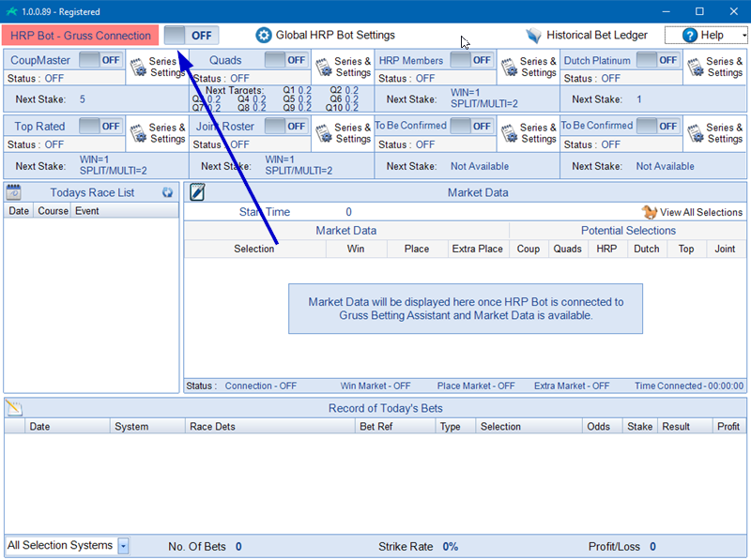Click the Place column header

pyautogui.click(x=417, y=249)
